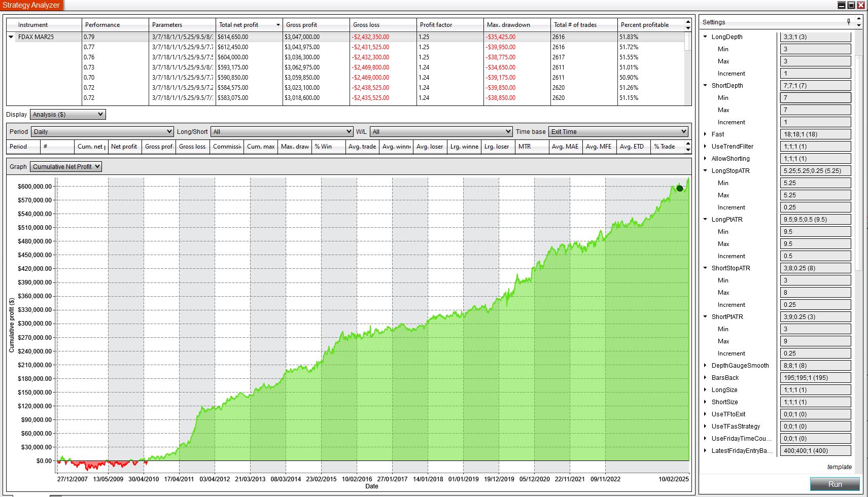Open the Display Analysis ($) dropdown

pyautogui.click(x=67, y=115)
